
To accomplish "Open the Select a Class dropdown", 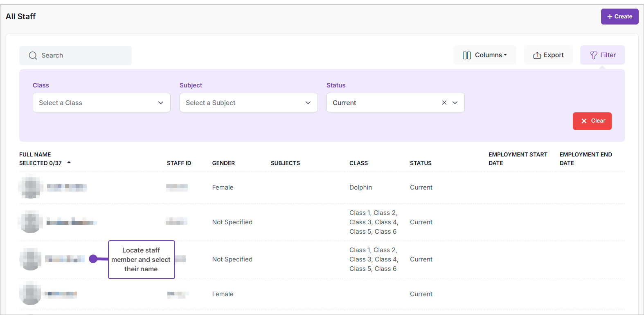I will (x=101, y=103).
